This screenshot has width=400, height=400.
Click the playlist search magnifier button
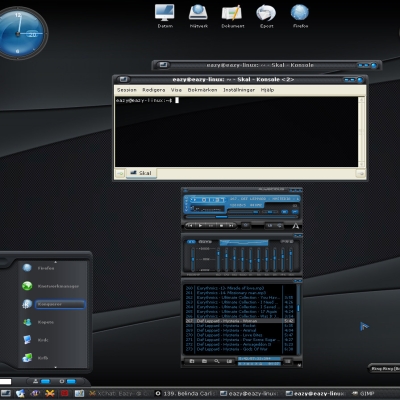coord(217,361)
